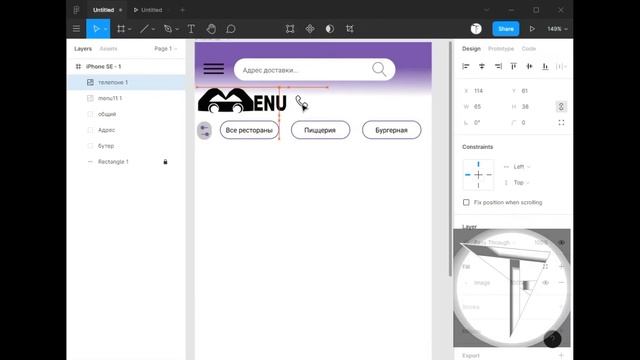Open the hamburger main menu
This screenshot has height=360, width=640.
click(x=76, y=29)
